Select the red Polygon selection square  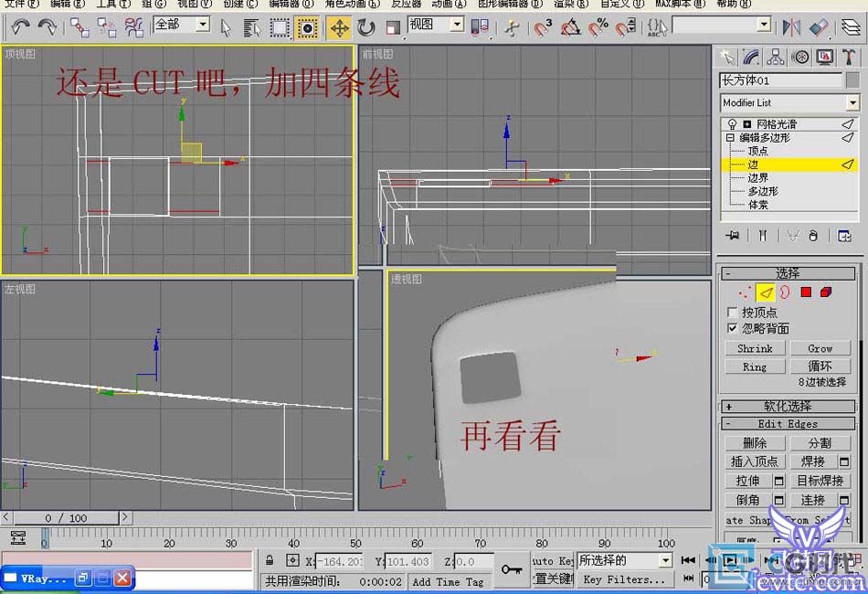point(806,292)
